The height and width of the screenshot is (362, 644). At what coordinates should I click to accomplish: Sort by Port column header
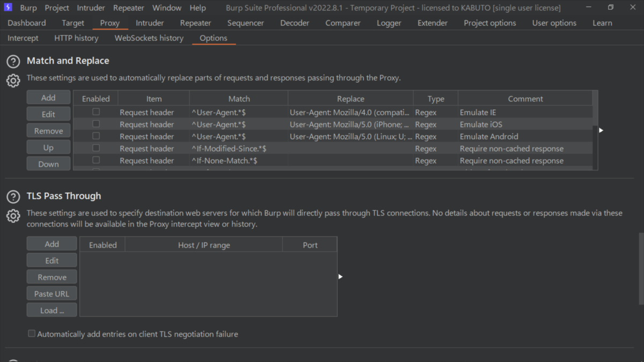(310, 245)
